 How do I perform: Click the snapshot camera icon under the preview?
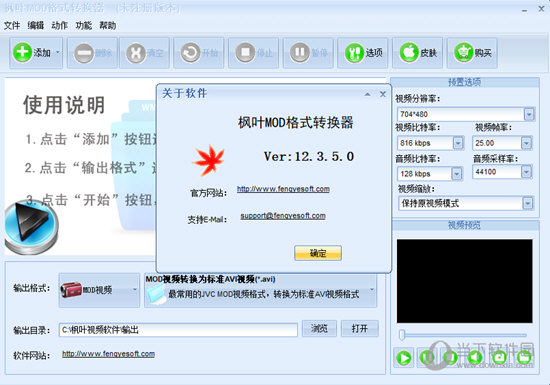499,358
